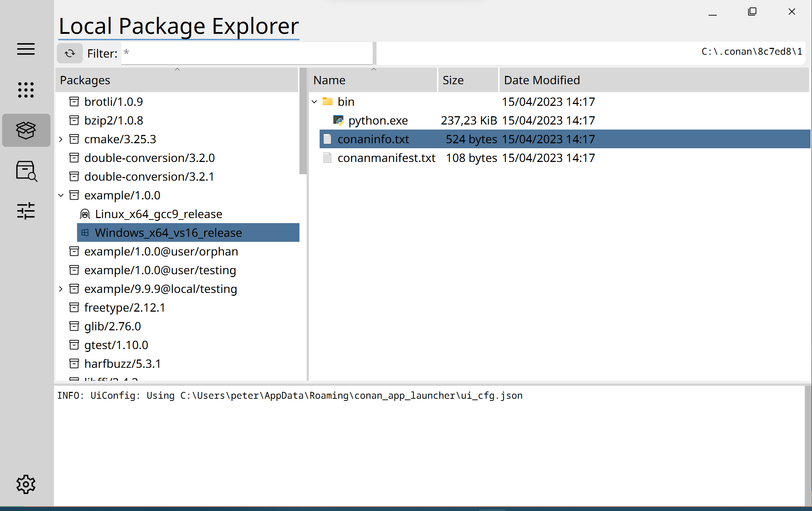Viewport: 812px width, 511px height.
Task: Collapse the bin folder
Action: [314, 102]
